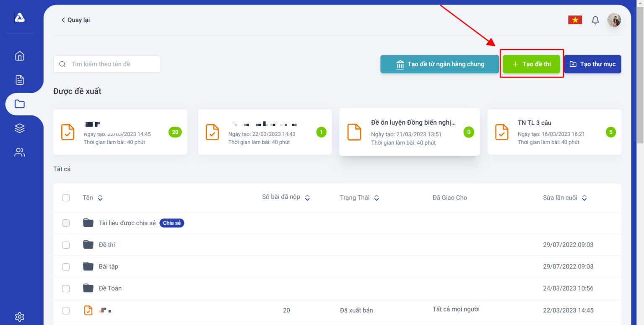Open the home icon in sidebar

[20, 56]
